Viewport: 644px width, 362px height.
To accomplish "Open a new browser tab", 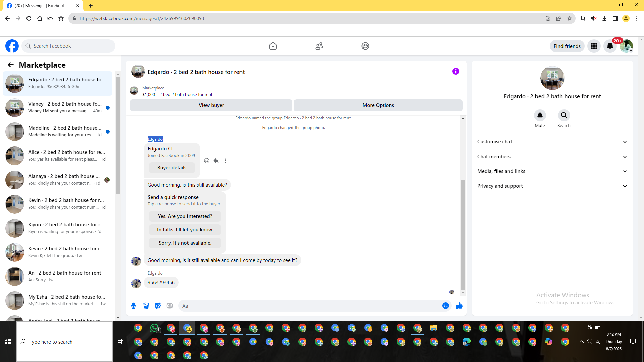I will [91, 6].
